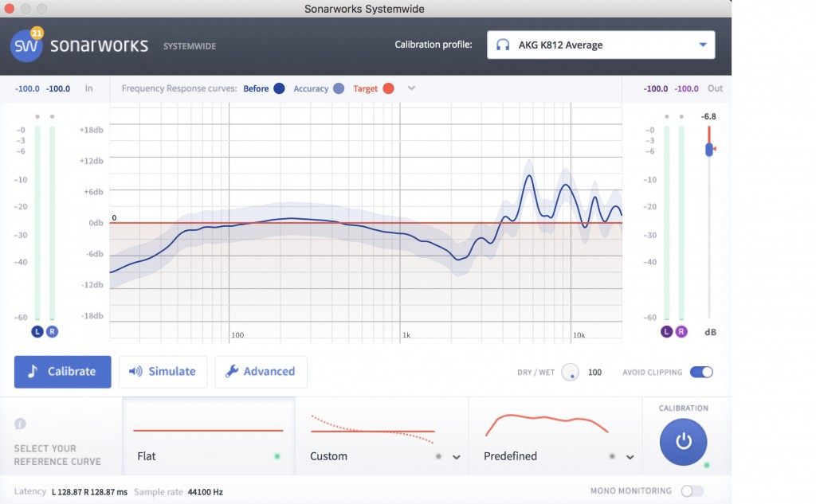The image size is (816, 504).
Task: Click the 0db graph axis label
Action: pos(96,223)
